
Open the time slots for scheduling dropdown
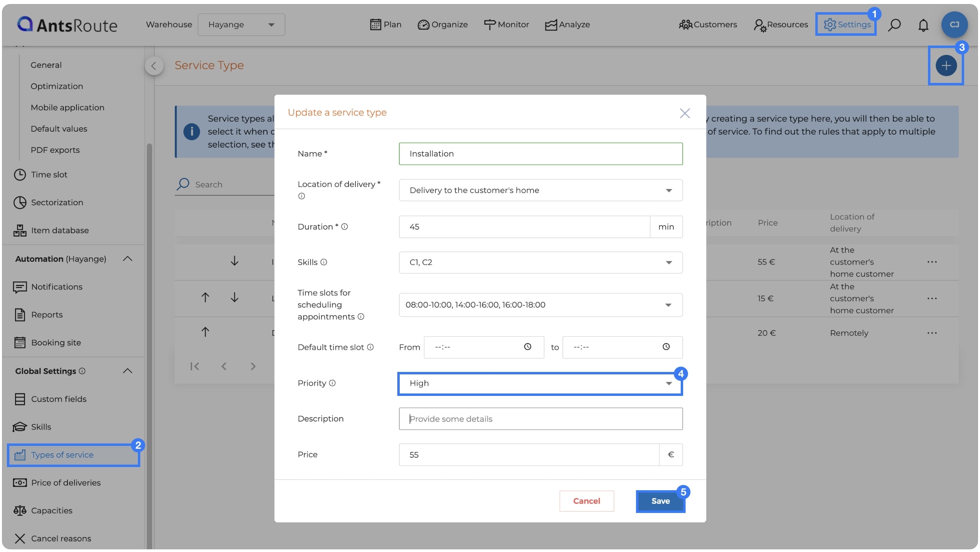(x=540, y=305)
